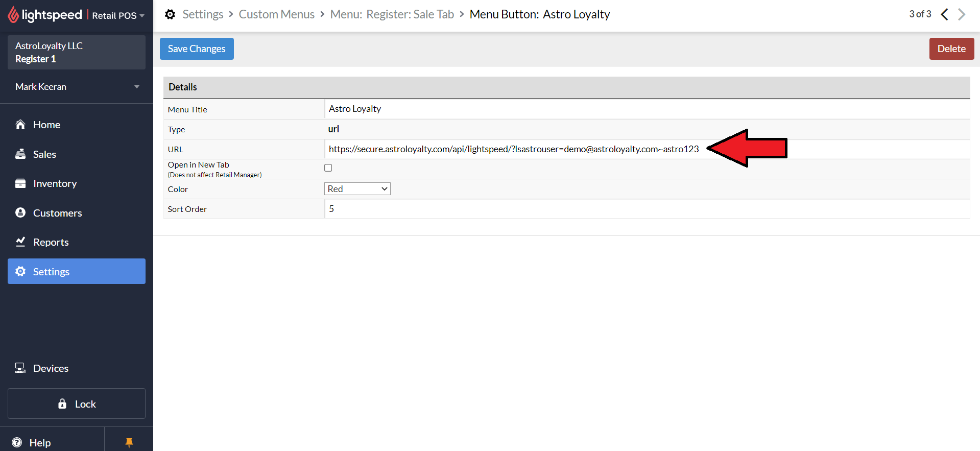
Task: Toggle the orange pin sidebar icon
Action: 129,442
